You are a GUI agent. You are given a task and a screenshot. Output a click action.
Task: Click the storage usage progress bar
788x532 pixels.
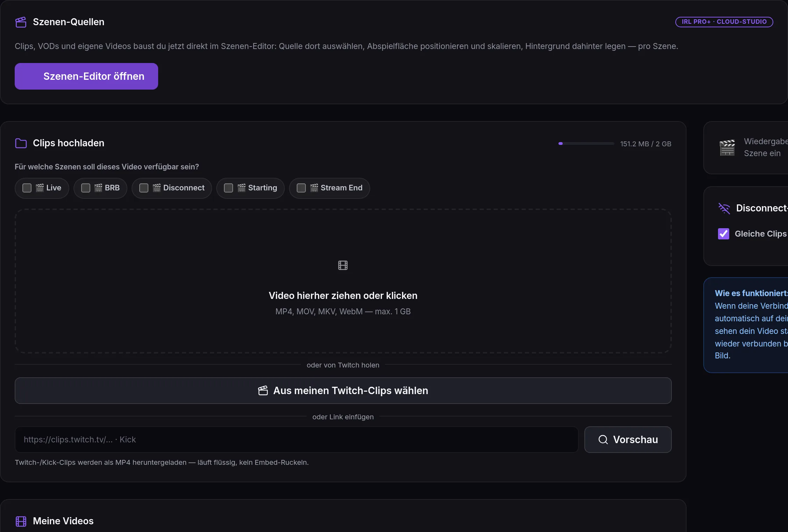586,143
